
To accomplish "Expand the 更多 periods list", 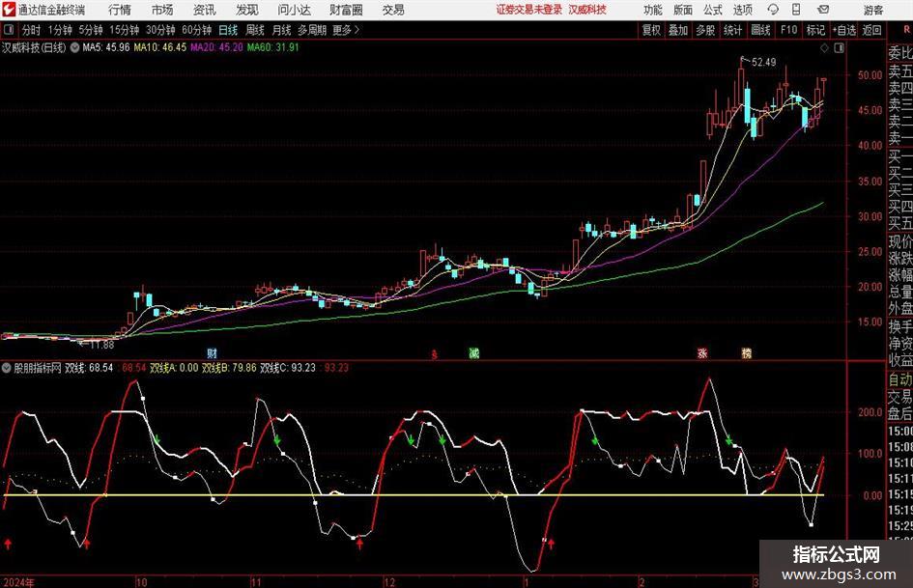I will coord(347,30).
